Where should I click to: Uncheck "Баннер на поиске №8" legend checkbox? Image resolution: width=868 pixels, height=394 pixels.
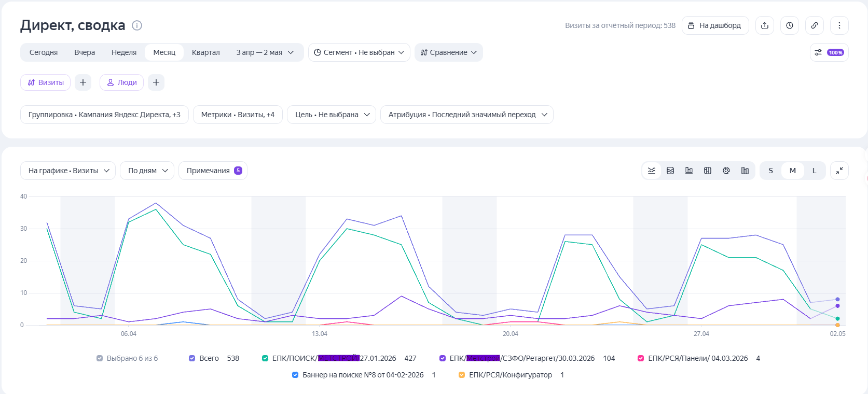pyautogui.click(x=295, y=375)
